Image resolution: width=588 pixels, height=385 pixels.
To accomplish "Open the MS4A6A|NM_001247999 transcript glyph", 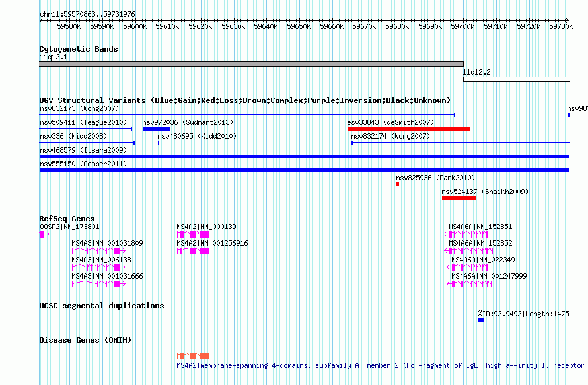I will [x=470, y=284].
